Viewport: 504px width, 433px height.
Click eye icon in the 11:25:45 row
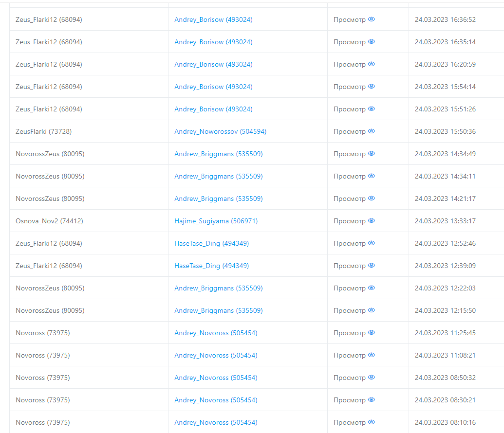coord(372,333)
